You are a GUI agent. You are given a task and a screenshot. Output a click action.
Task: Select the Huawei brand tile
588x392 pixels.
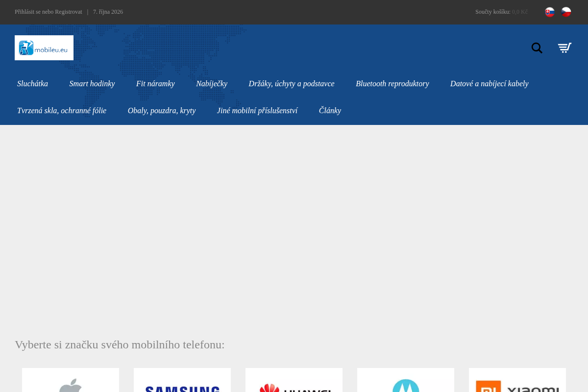click(294, 380)
